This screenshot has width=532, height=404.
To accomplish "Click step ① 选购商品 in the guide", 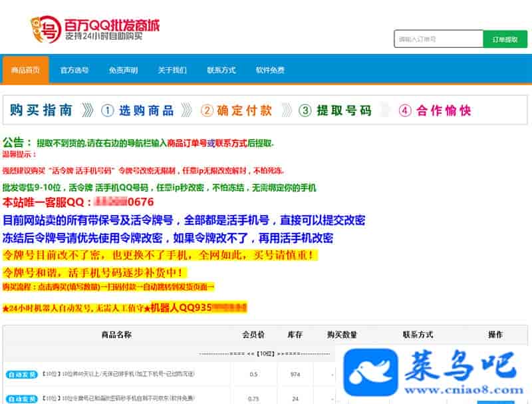I will tap(138, 110).
